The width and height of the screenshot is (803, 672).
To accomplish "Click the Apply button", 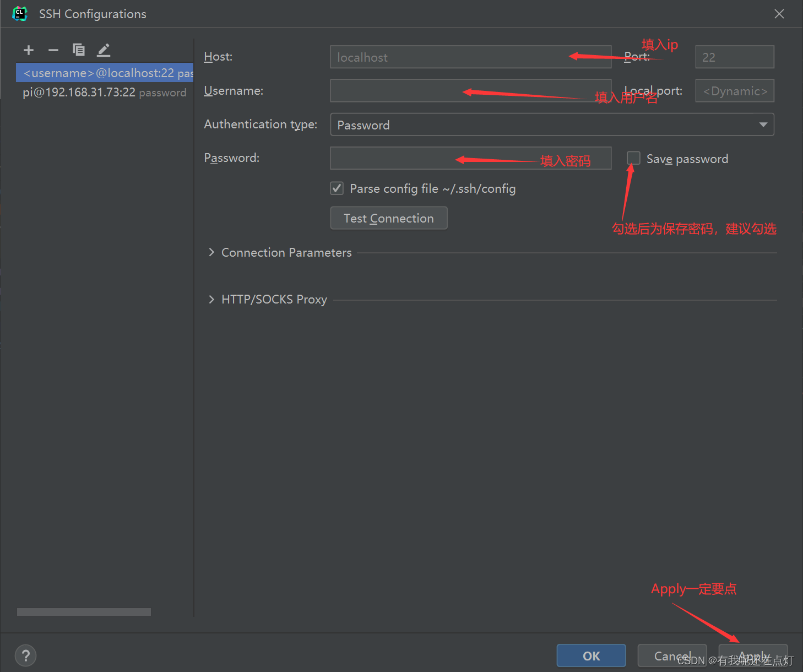I will click(753, 655).
